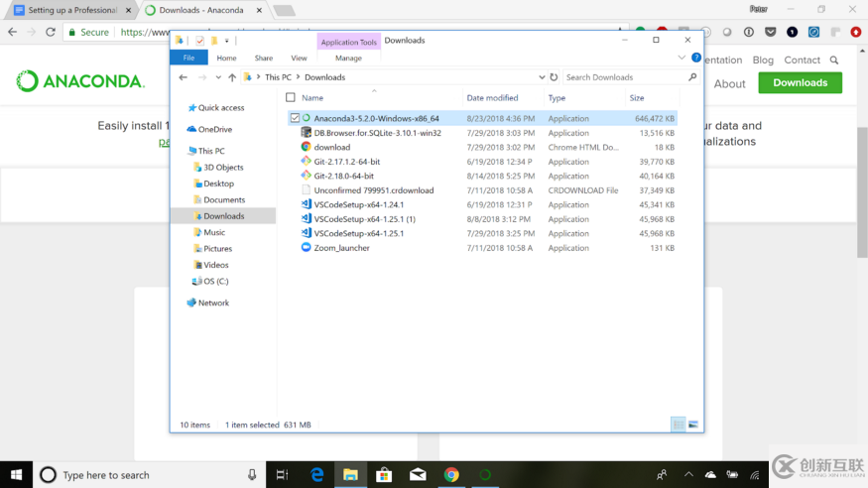Click the microphone icon in taskbar search
This screenshot has height=488, width=868.
pyautogui.click(x=252, y=475)
